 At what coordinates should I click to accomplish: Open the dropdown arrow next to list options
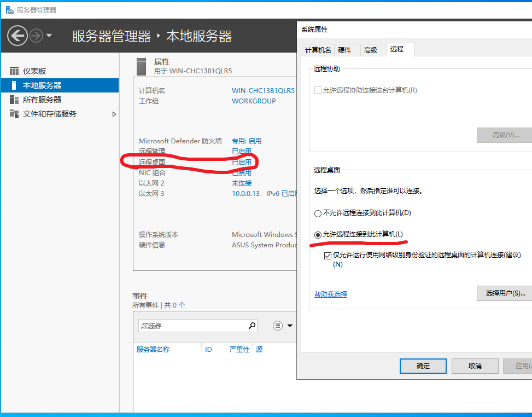290,326
